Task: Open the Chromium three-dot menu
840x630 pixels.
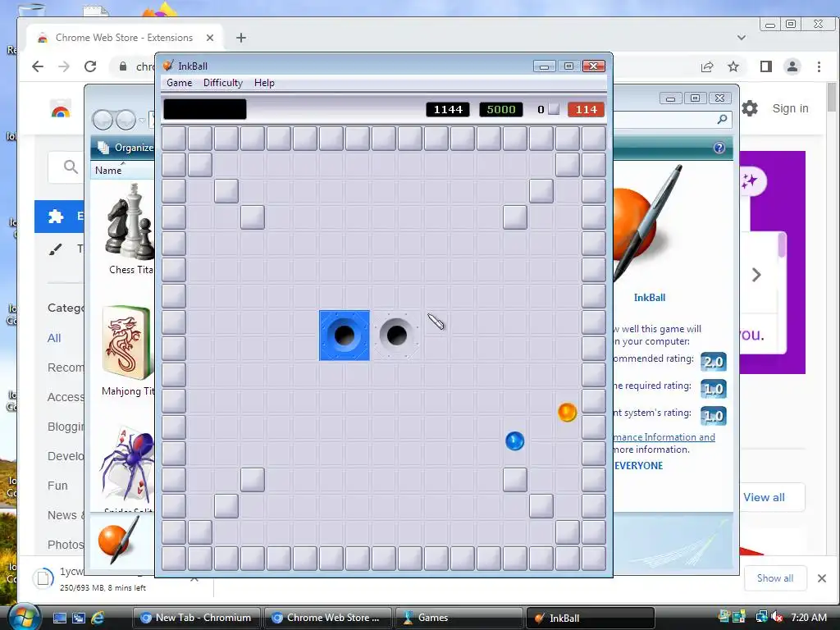Action: [819, 66]
